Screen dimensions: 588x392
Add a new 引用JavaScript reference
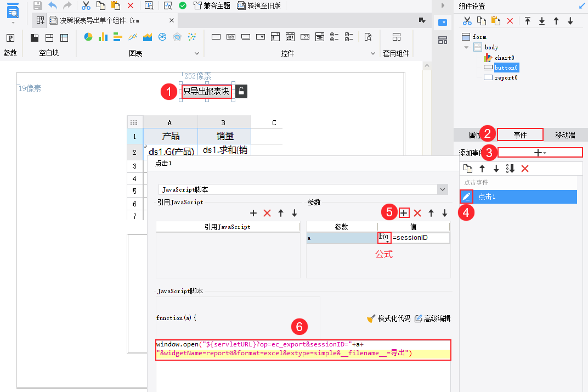click(x=253, y=213)
